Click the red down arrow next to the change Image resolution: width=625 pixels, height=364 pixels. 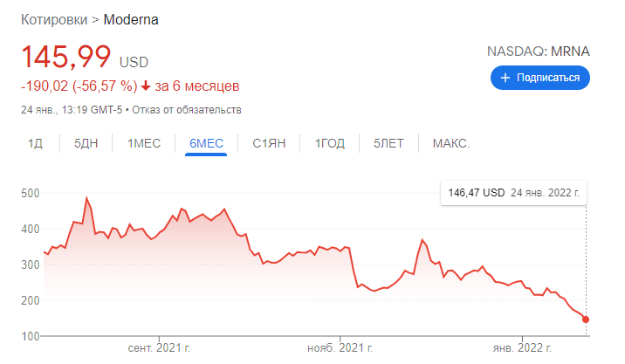pos(147,86)
